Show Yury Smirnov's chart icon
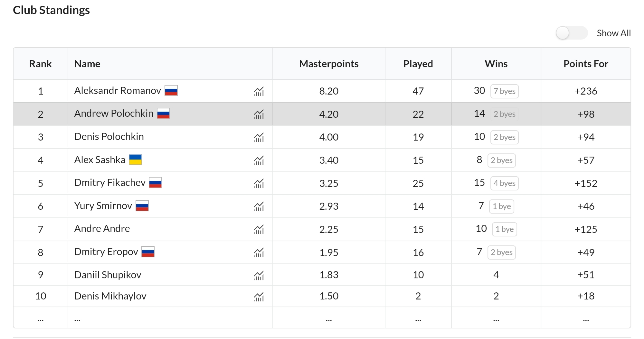Screen dimensions: 644x339 coord(259,206)
